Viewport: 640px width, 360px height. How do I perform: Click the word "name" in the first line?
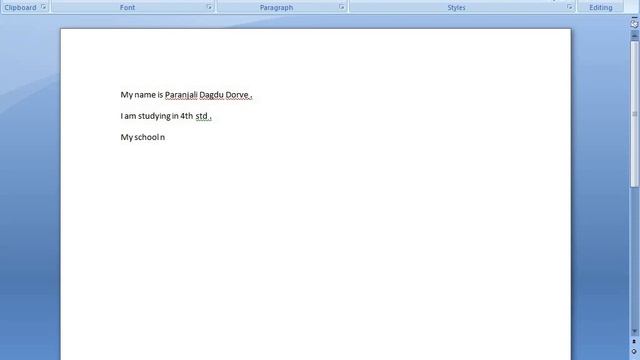pyautogui.click(x=145, y=95)
